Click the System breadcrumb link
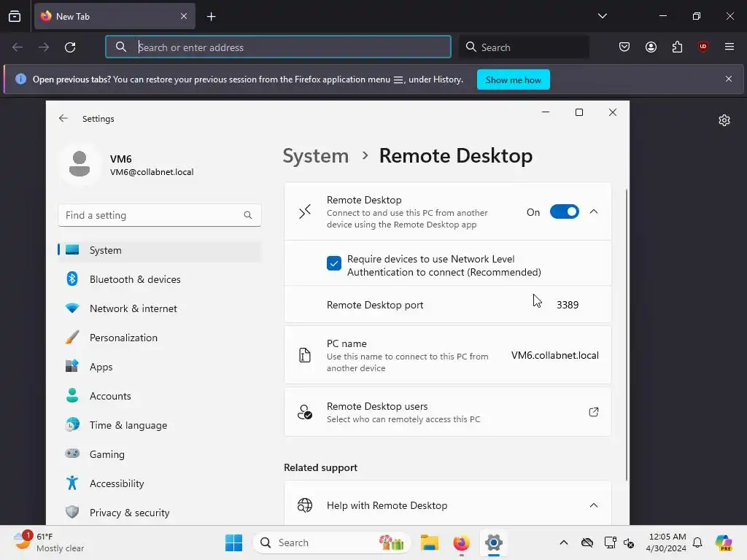This screenshot has height=560, width=747. [316, 156]
